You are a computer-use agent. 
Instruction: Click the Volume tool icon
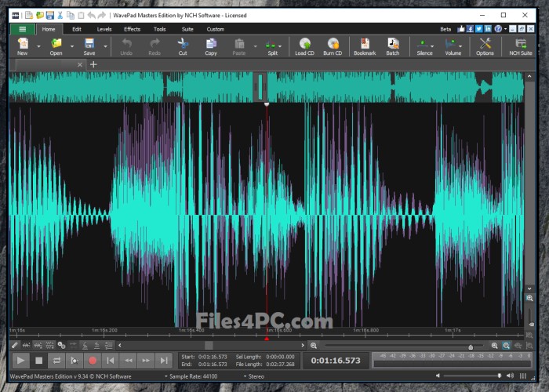451,44
